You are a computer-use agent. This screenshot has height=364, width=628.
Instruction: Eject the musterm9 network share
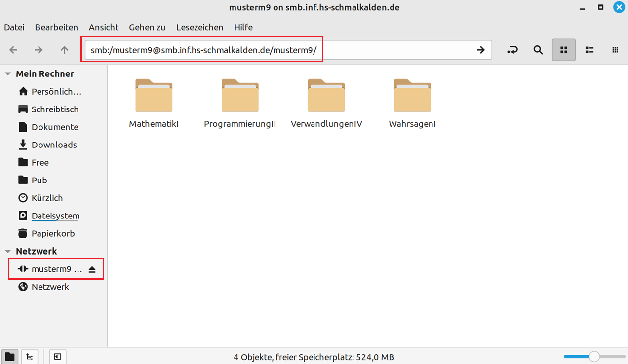pos(92,269)
